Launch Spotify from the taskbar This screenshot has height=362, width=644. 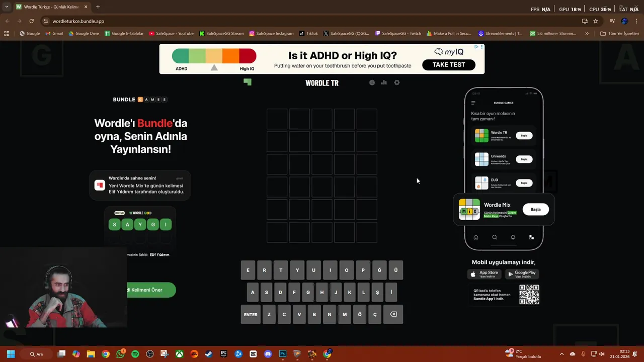point(135,354)
